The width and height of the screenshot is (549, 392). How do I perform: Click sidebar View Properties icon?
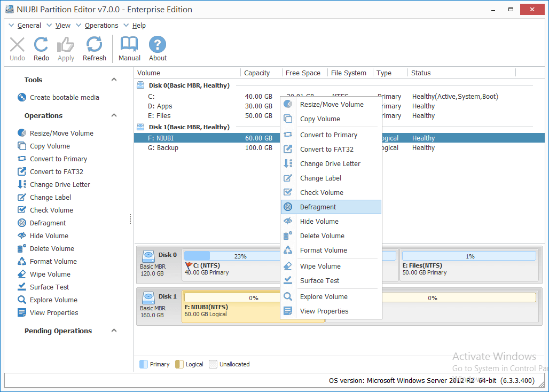click(22, 312)
